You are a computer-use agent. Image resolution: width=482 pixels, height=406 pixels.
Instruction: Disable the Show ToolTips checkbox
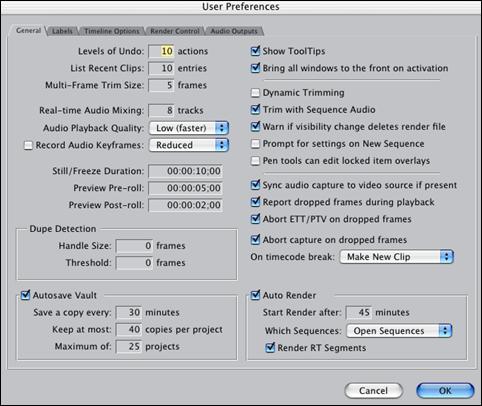255,51
